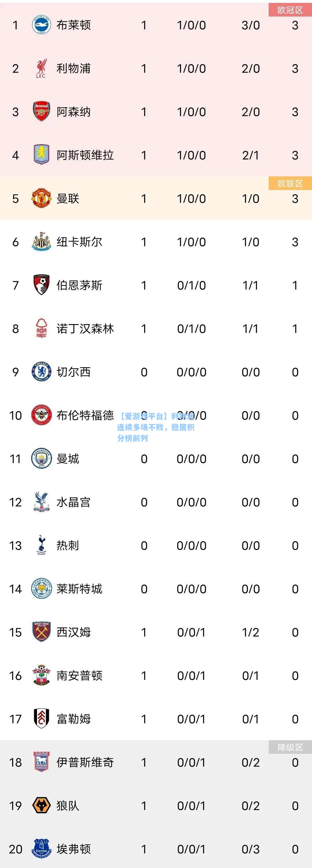The image size is (312, 868).
Task: Open the Arsenal badge
Action: coord(41,112)
